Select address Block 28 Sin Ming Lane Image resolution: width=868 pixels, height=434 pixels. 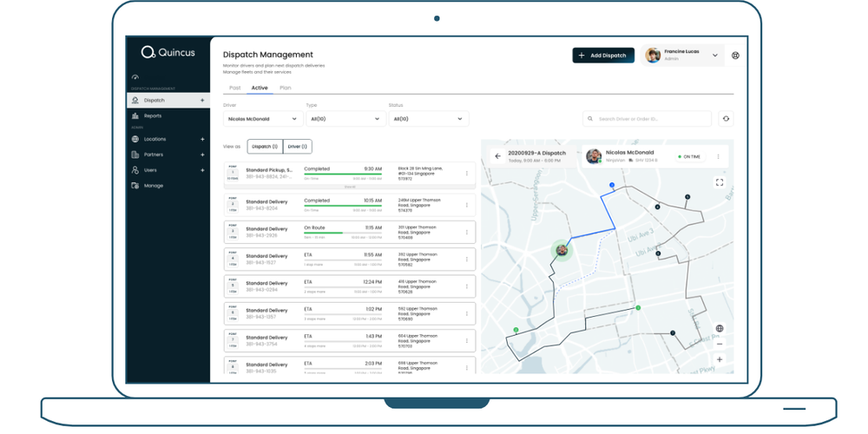(x=420, y=174)
